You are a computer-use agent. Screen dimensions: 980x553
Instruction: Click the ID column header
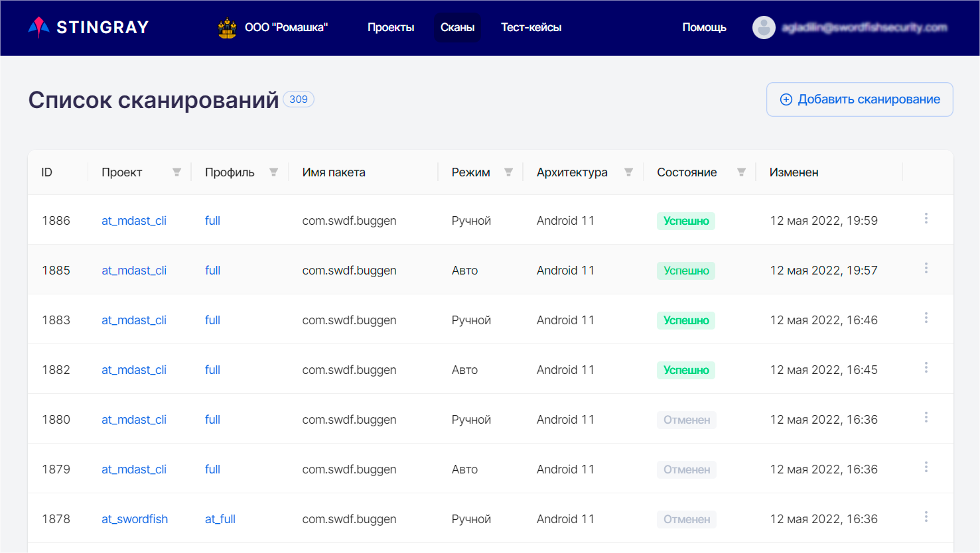click(x=46, y=172)
